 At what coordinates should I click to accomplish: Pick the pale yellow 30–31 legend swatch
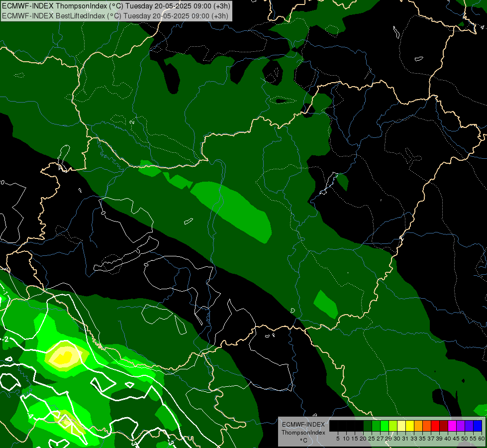click(401, 426)
